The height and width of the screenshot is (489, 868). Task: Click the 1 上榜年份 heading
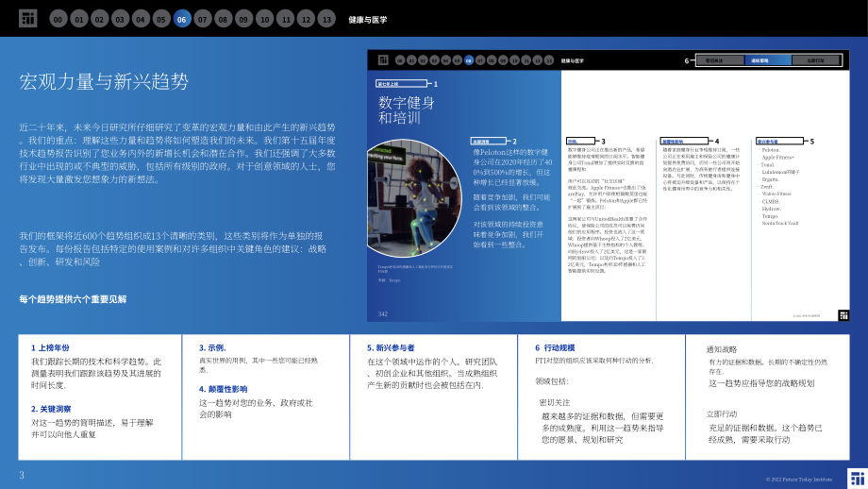pyautogui.click(x=50, y=347)
